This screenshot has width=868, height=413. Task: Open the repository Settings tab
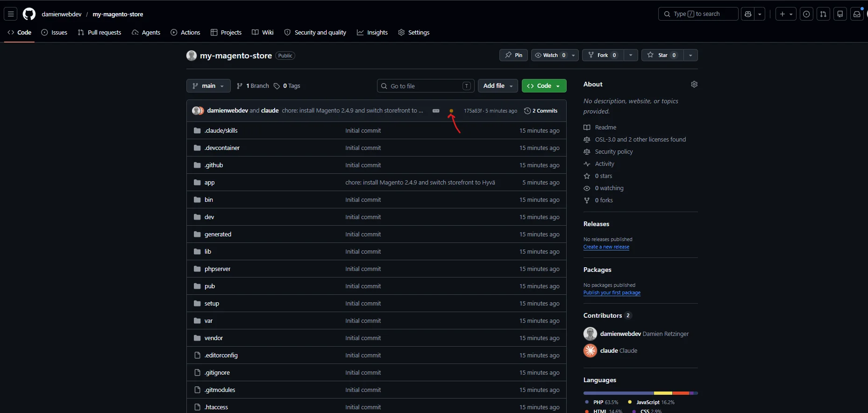click(414, 32)
